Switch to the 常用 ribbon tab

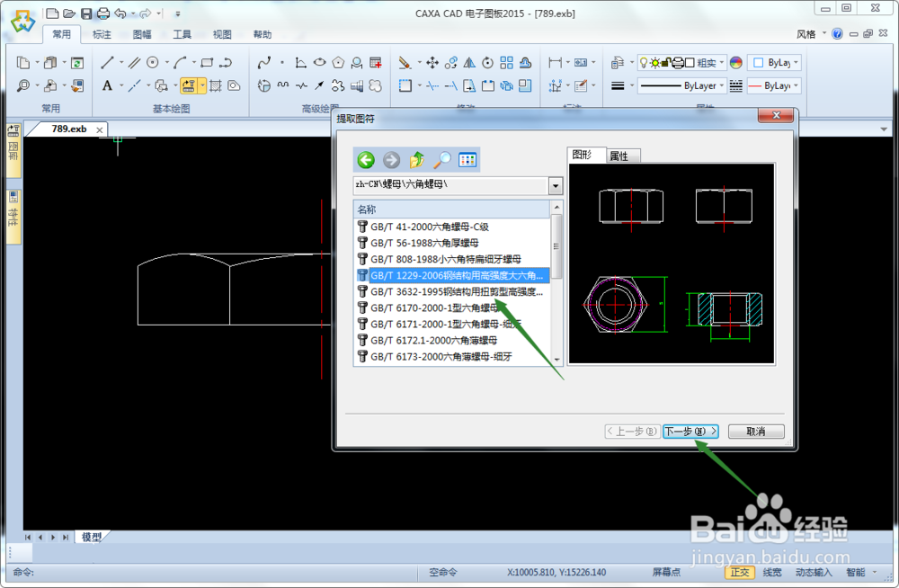61,34
